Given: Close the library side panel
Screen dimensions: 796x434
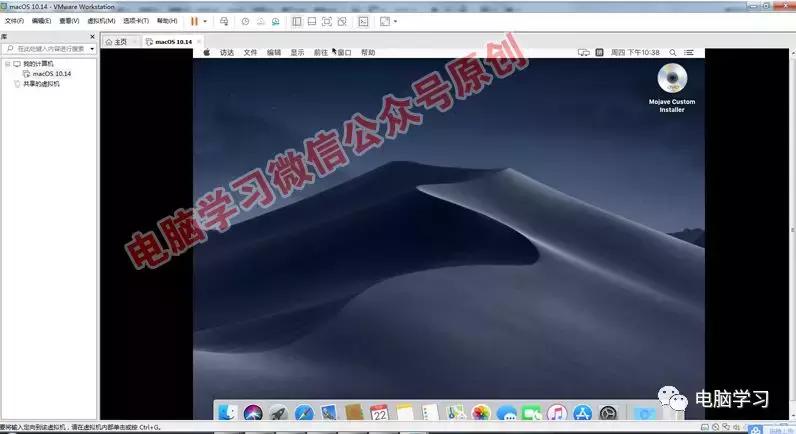Looking at the screenshot, I should 92,37.
